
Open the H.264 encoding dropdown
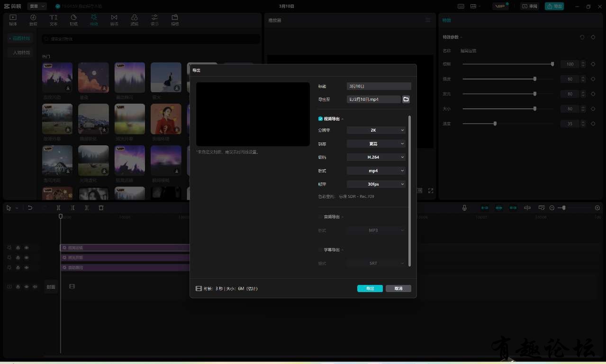pos(376,157)
